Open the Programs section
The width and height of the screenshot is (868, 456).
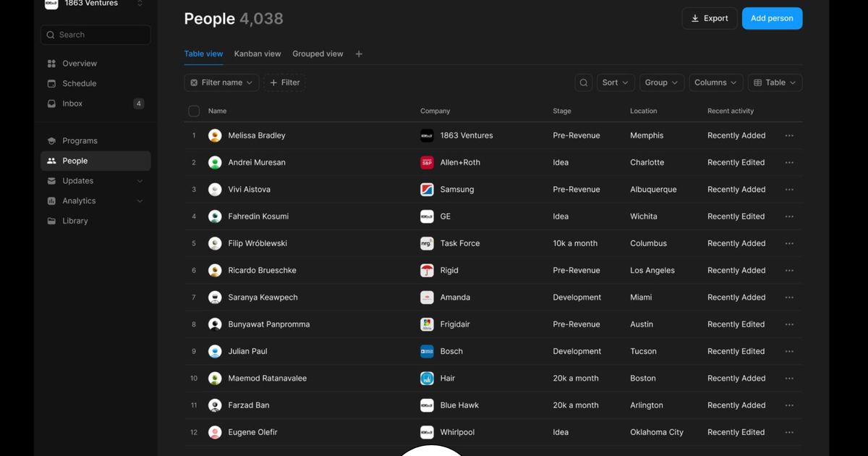[x=80, y=140]
